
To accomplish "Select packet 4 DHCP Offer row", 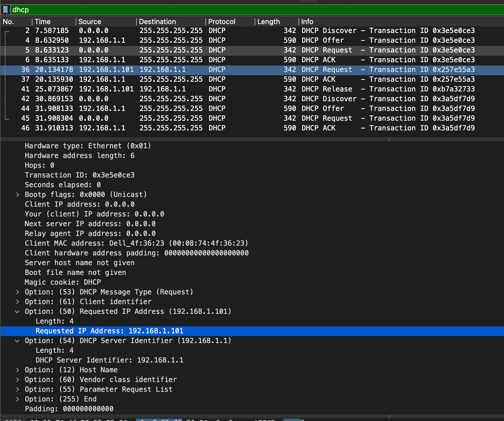I will click(x=252, y=40).
